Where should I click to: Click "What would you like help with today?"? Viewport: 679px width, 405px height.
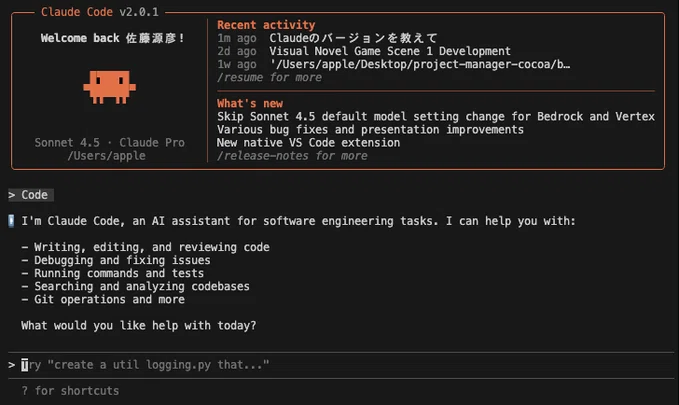pyautogui.click(x=139, y=325)
